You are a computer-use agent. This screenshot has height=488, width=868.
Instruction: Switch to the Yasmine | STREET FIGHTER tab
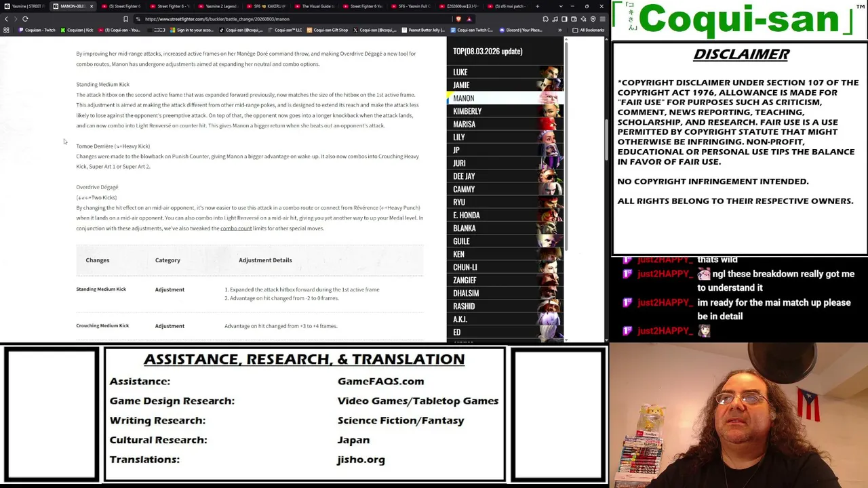(25, 6)
